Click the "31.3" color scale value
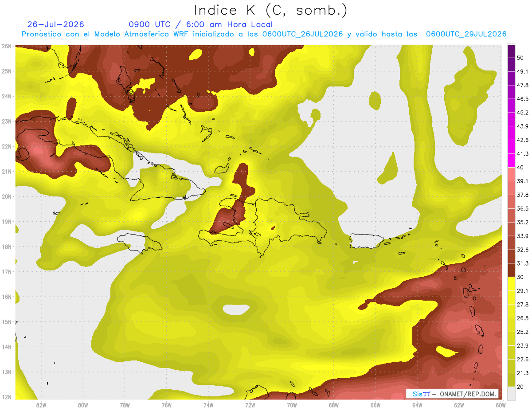This screenshot has width=532, height=411. click(x=523, y=263)
